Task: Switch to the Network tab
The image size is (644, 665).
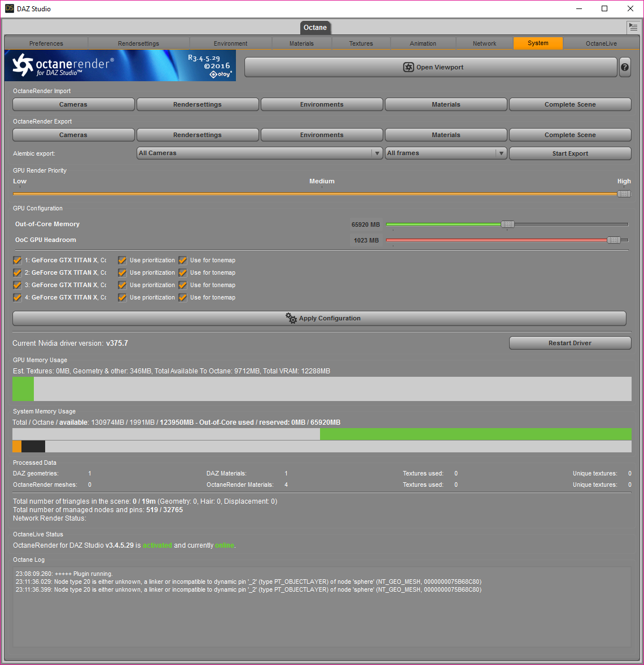Action: 484,43
